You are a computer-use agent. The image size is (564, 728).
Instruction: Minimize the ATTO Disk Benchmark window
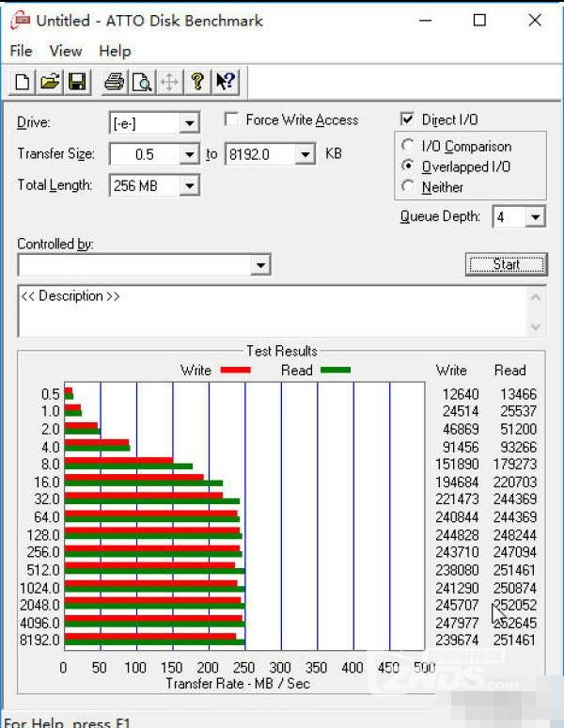point(425,21)
